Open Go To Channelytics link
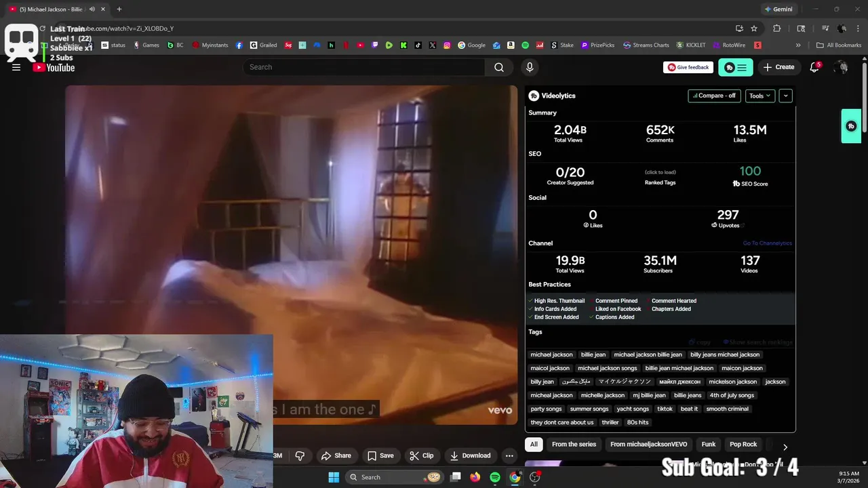 (767, 243)
